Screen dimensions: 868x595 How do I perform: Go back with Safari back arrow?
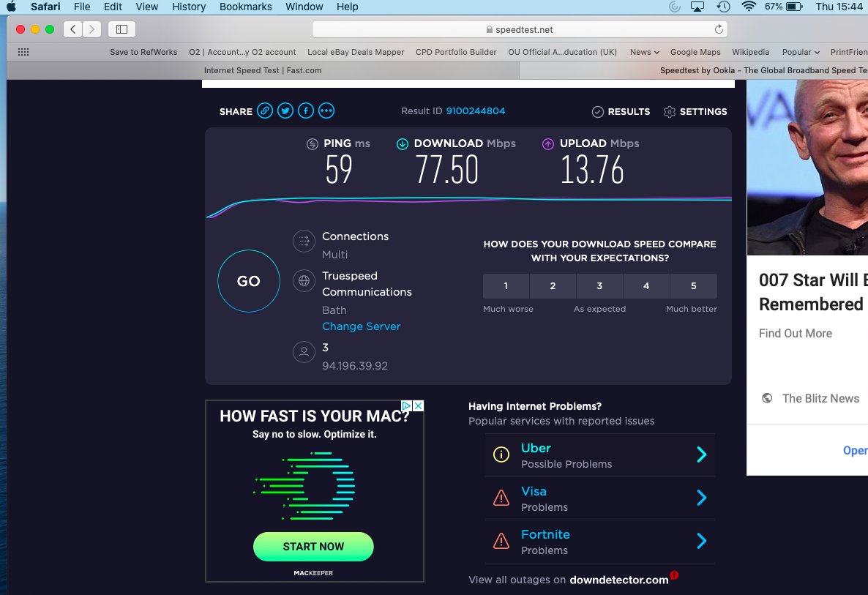coord(73,29)
